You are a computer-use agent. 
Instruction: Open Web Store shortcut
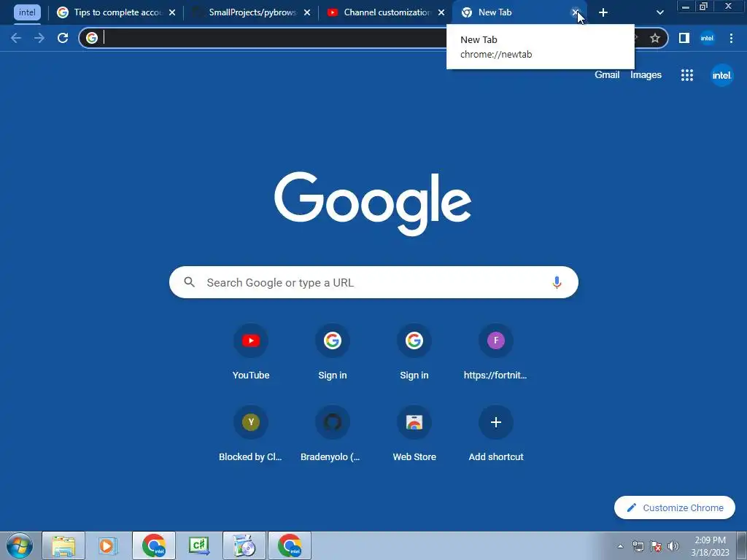[x=414, y=433]
